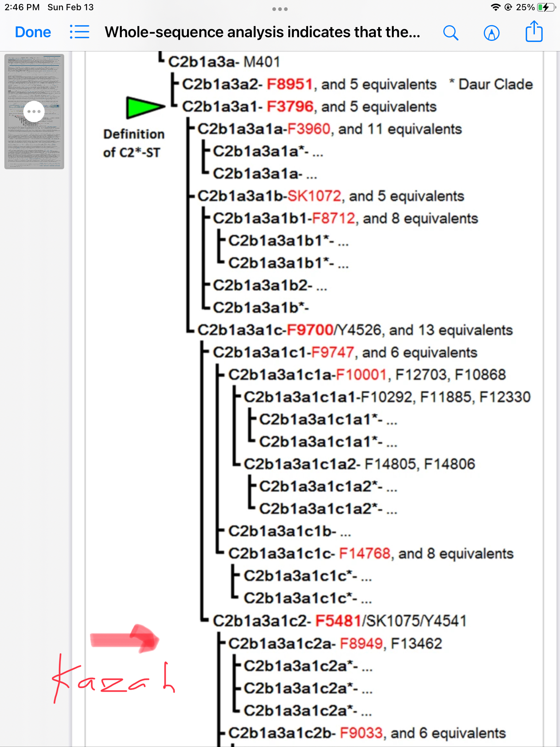
Task: Click the red F3796 marker text
Action: (x=290, y=107)
